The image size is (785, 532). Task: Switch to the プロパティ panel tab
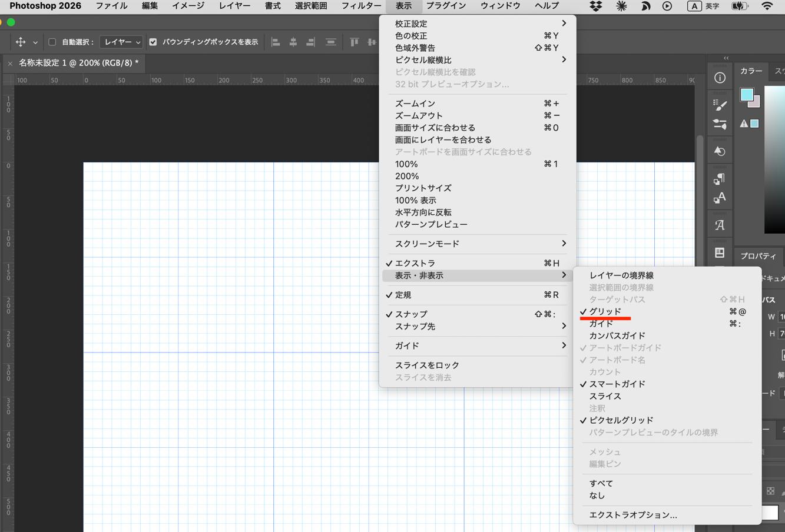click(x=758, y=256)
